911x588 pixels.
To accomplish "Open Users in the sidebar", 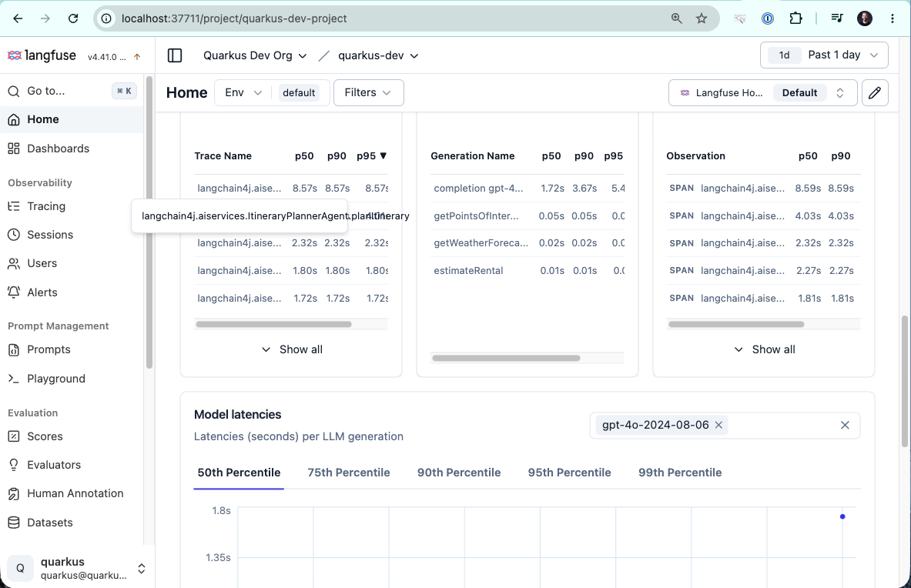I will 72,263.
